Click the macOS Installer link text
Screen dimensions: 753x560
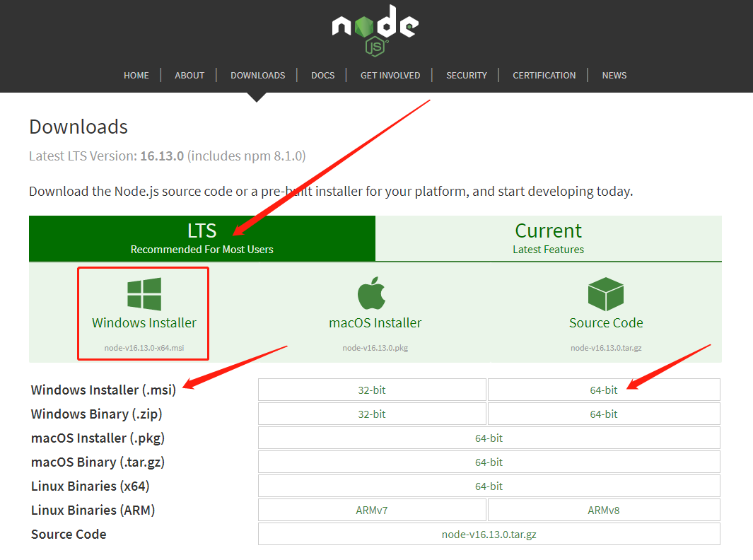click(375, 322)
